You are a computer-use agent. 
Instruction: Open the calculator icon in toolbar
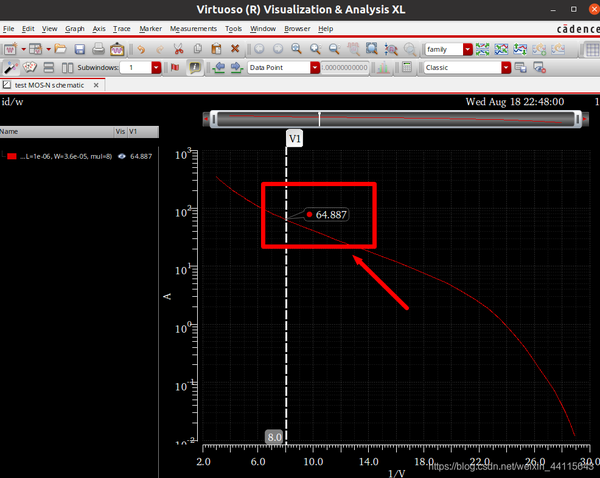point(407,67)
